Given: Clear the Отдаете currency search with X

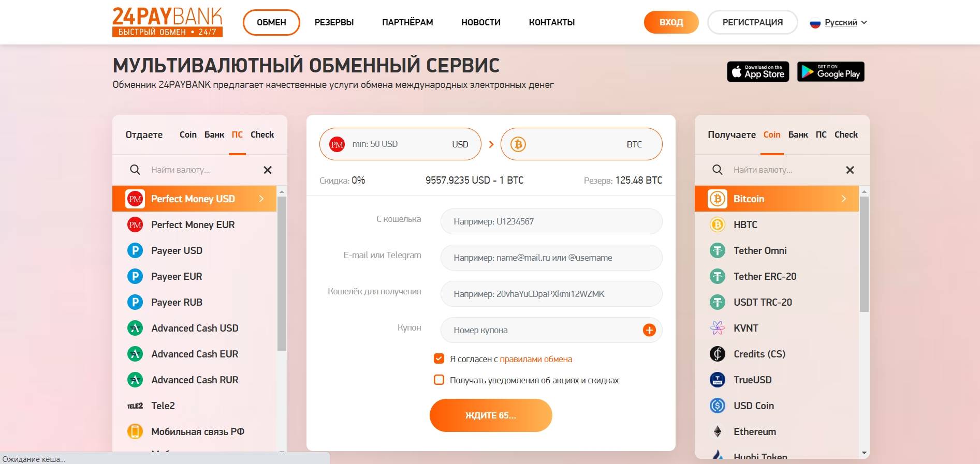Looking at the screenshot, I should click(268, 170).
